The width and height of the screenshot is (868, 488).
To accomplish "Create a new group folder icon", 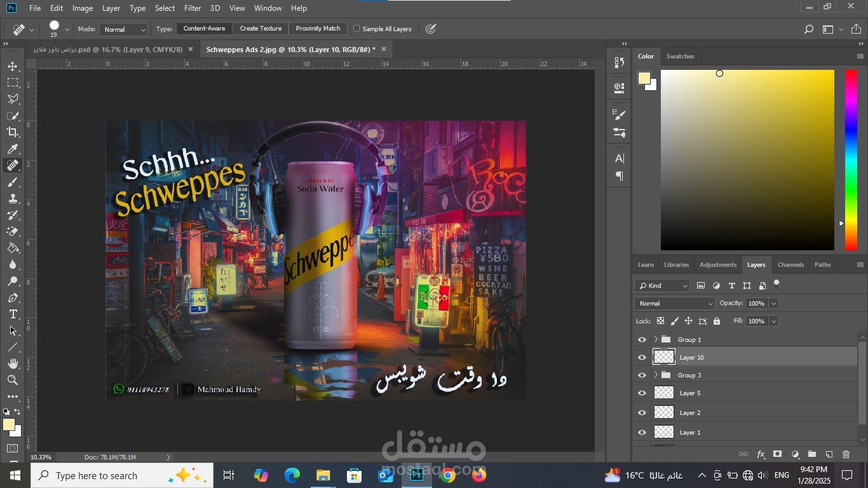I will (811, 454).
